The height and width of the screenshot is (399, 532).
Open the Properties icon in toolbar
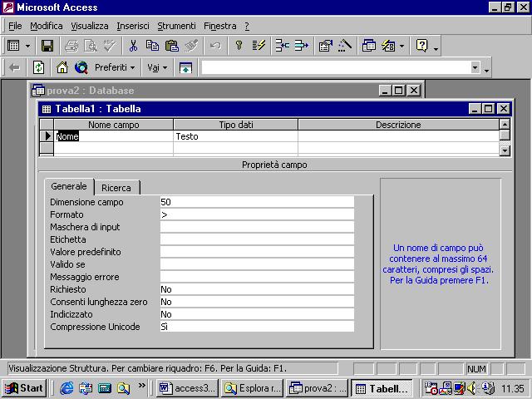pyautogui.click(x=326, y=46)
